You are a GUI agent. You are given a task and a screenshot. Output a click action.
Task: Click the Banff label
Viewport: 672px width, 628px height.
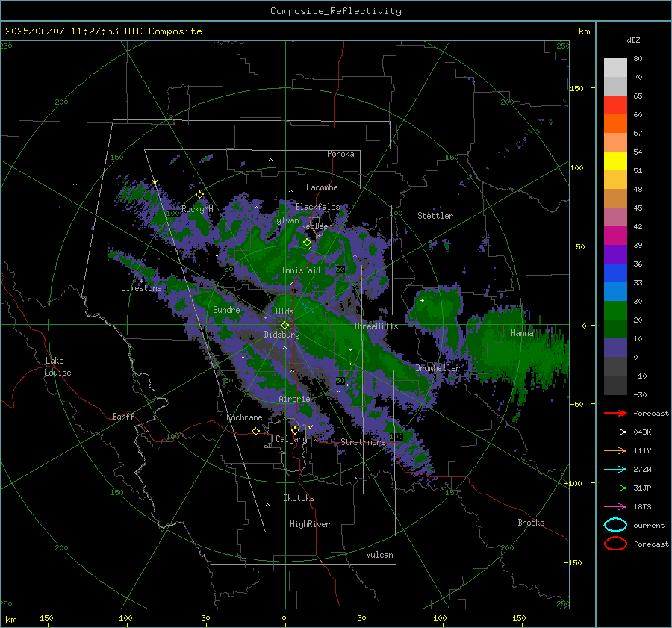tap(123, 417)
